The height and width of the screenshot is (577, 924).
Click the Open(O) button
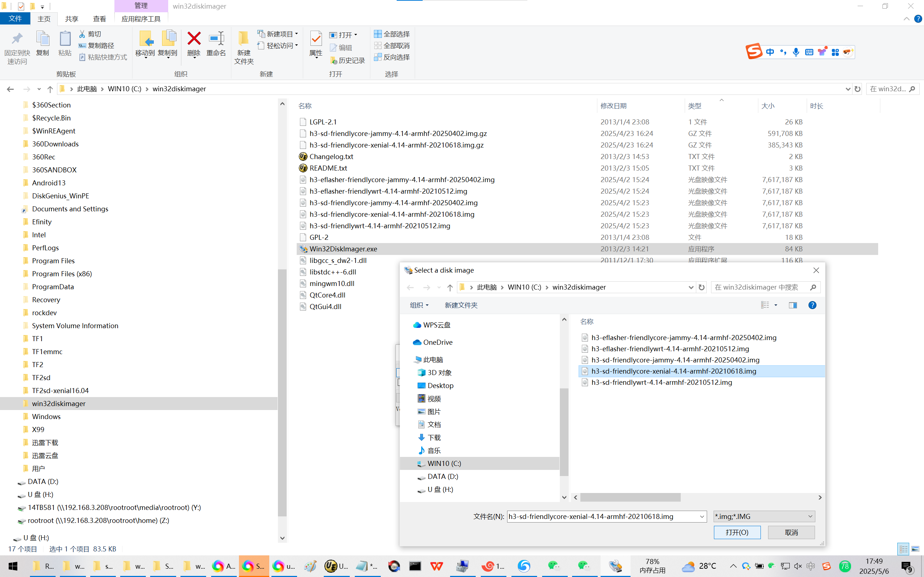pos(737,532)
